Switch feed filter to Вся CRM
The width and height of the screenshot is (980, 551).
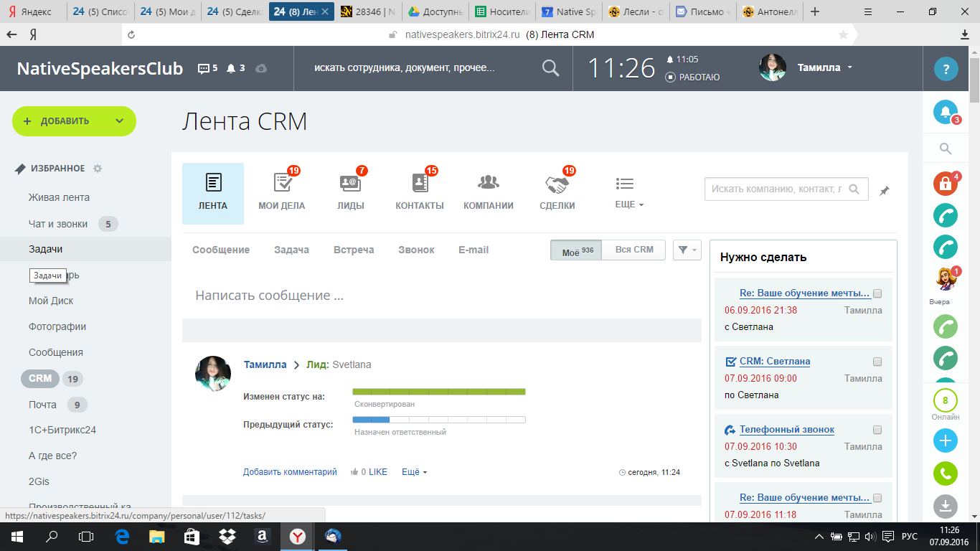point(634,250)
